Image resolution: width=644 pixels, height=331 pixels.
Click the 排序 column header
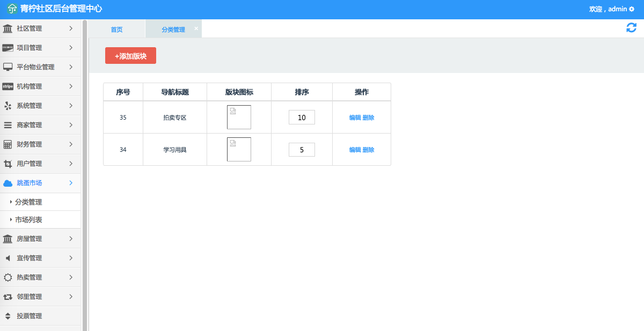tap(302, 92)
